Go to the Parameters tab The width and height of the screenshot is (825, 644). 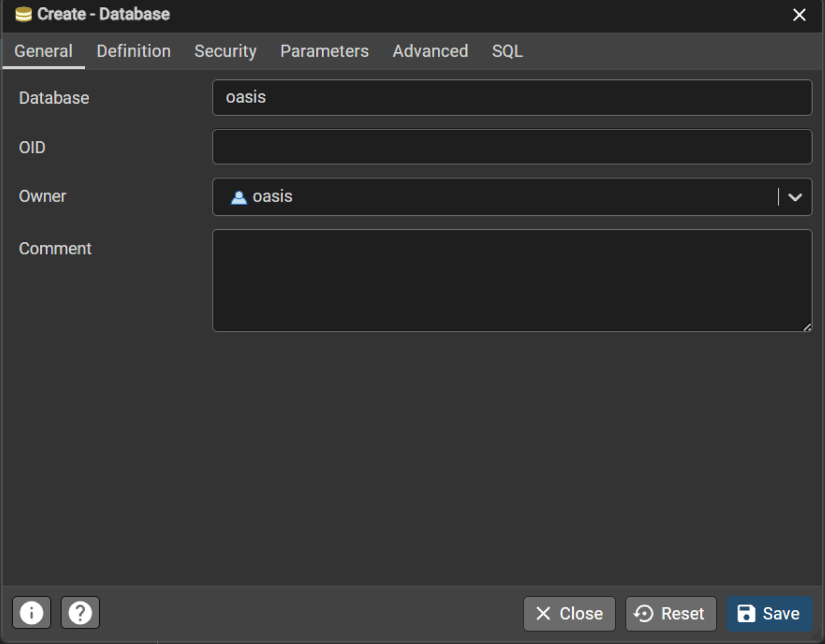click(325, 51)
